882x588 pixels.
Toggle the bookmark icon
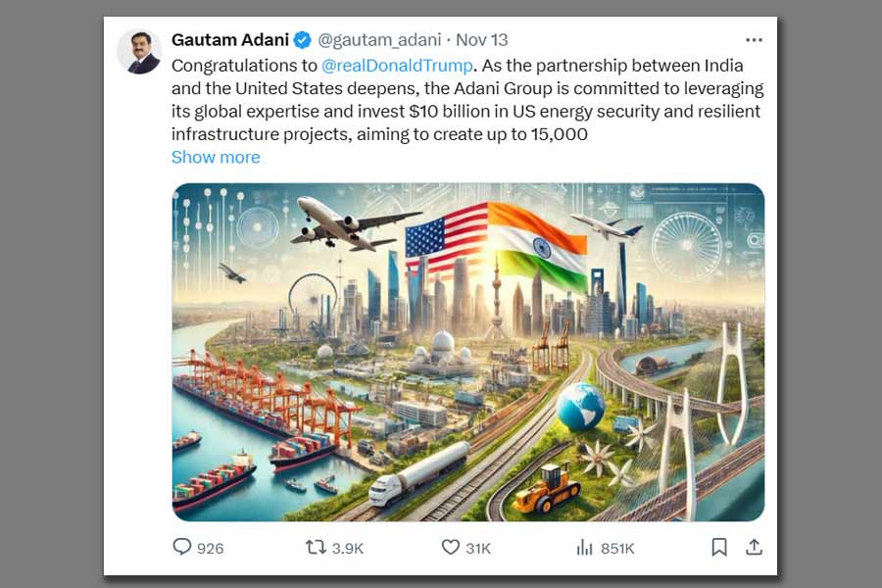[x=718, y=547]
